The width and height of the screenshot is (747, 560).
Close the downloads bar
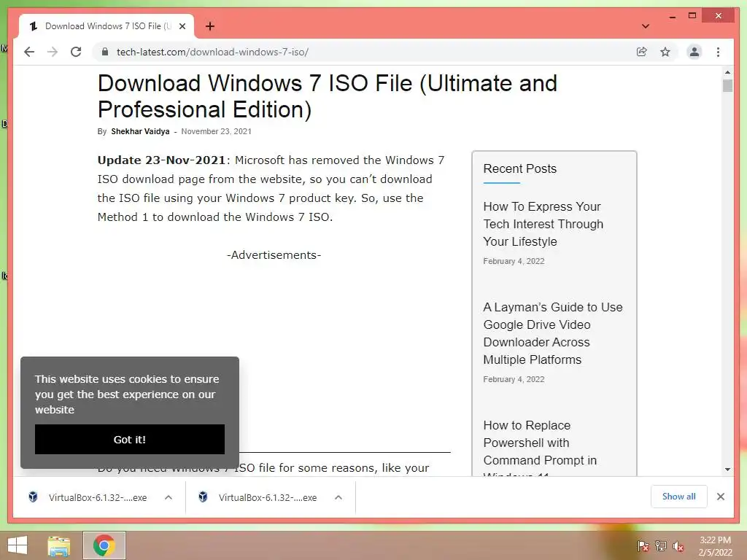point(720,497)
